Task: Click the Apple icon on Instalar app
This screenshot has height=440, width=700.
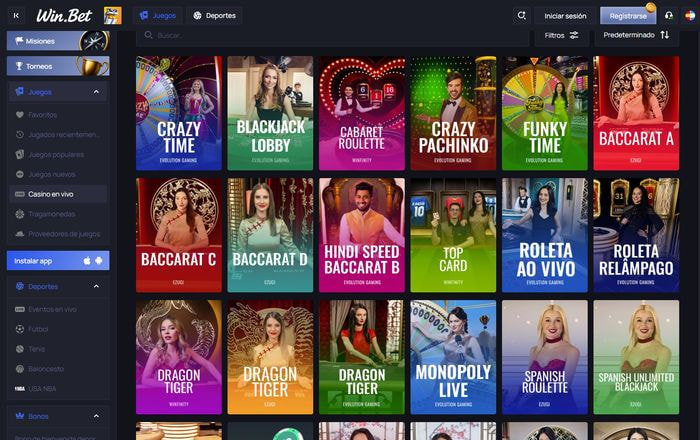Action: point(87,261)
